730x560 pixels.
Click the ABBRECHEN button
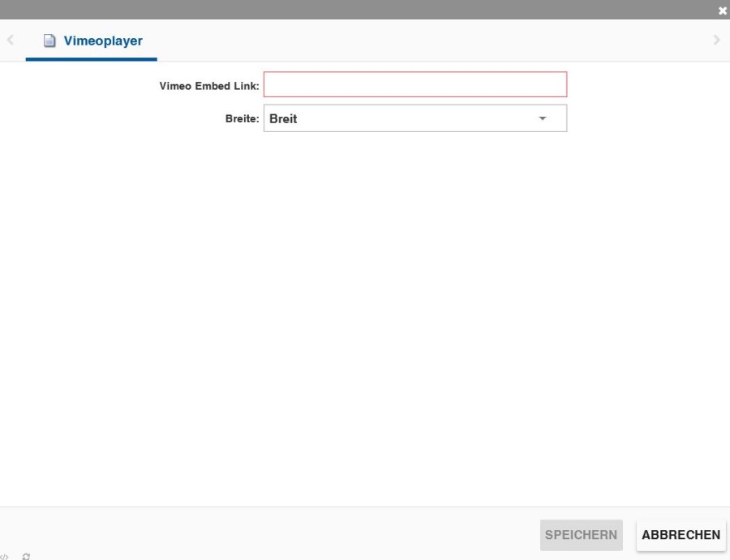[x=681, y=535]
